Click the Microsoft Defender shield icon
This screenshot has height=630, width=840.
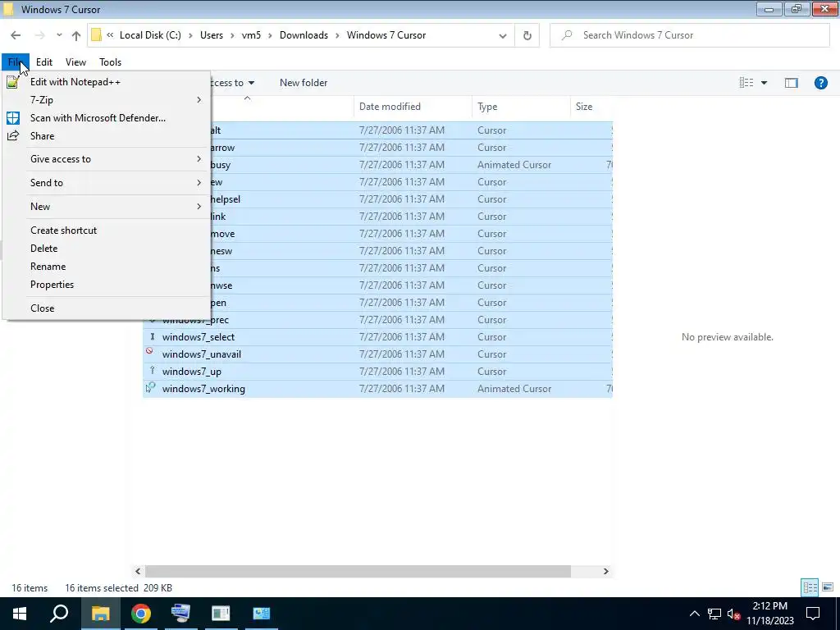click(x=13, y=118)
